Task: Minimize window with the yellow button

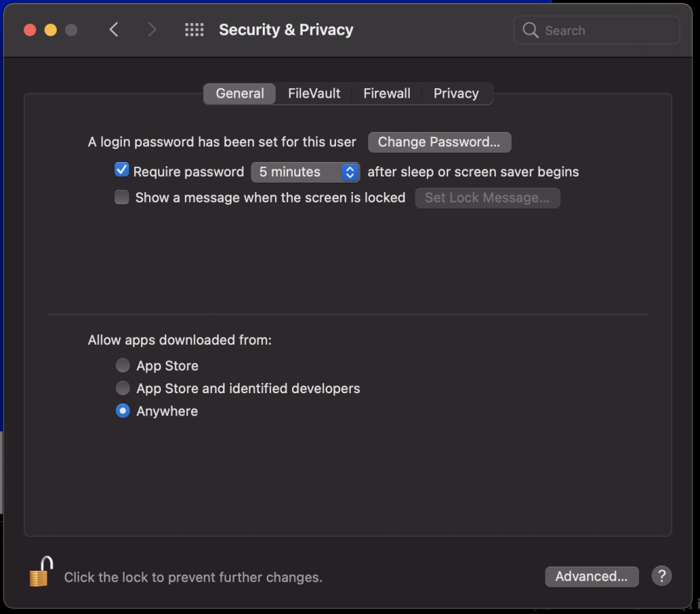Action: (51, 30)
